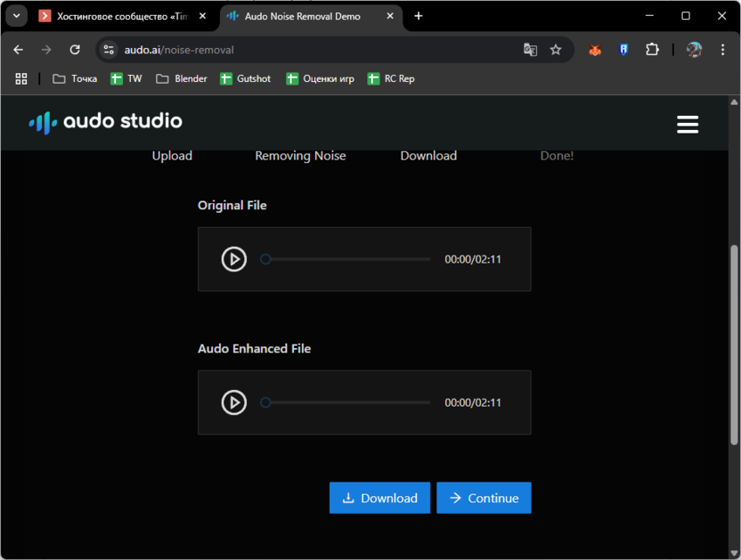This screenshot has height=560, width=741.
Task: Click the Continue button
Action: click(484, 499)
